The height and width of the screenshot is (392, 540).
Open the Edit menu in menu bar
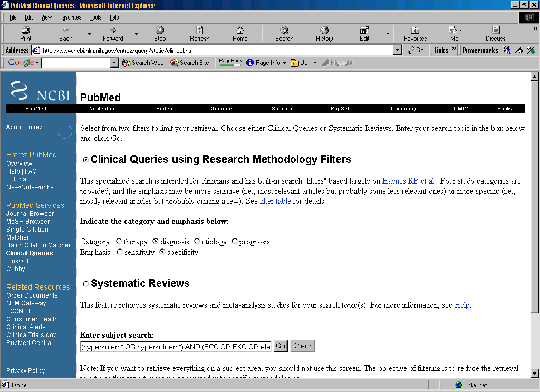tap(29, 17)
